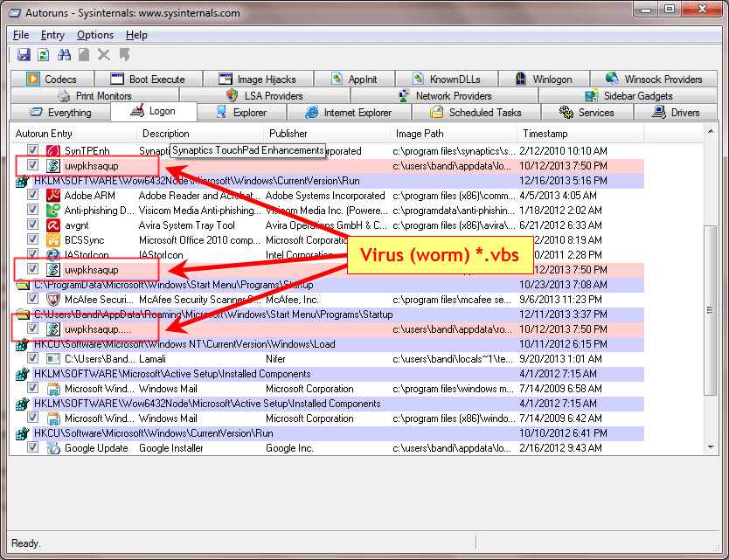Open the Winsock Providers tab
This screenshot has width=729, height=560.
[x=654, y=79]
